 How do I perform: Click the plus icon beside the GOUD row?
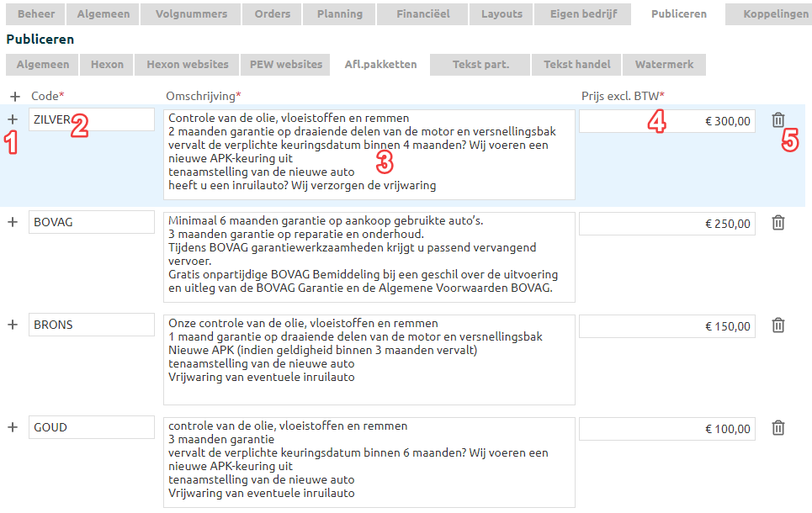coord(13,427)
